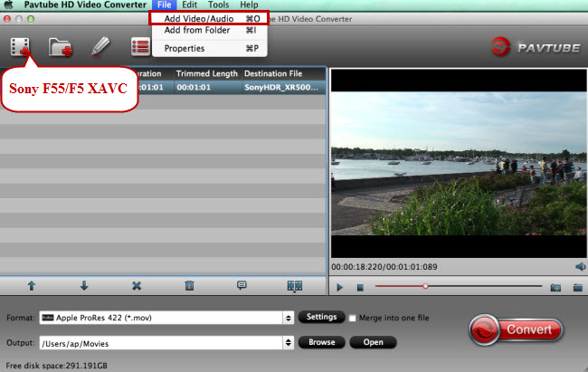Click the Free disk space status text
The height and width of the screenshot is (372, 588).
57,366
